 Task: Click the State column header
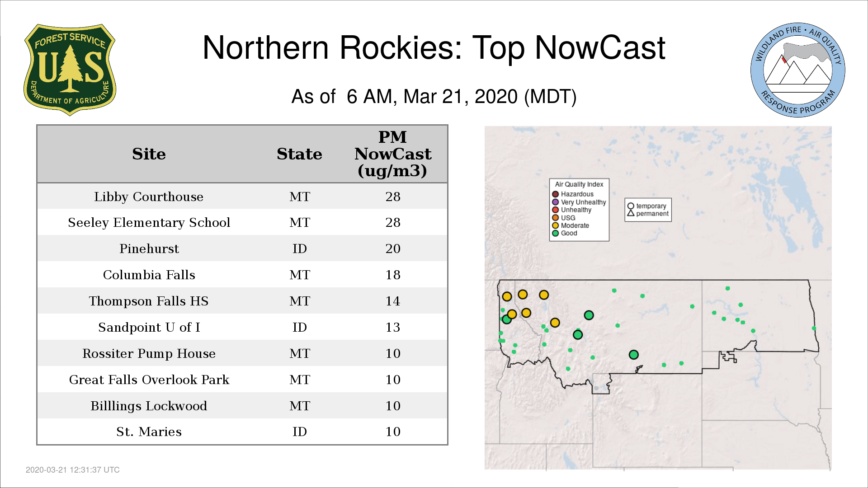[x=299, y=154]
